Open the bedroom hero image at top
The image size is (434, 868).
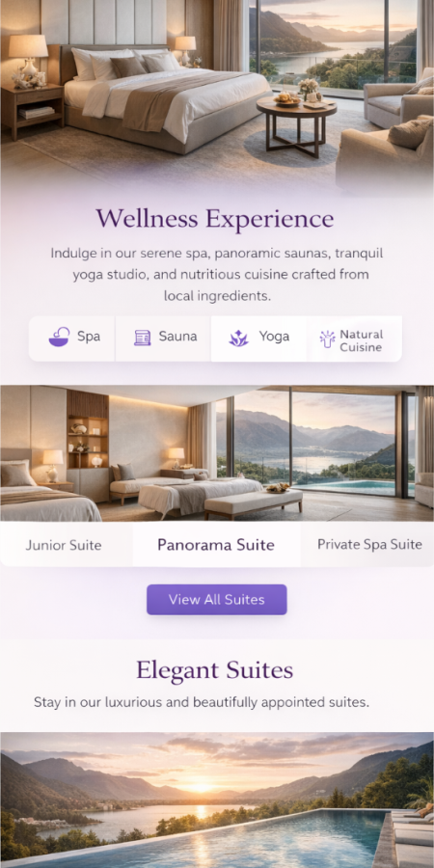(x=217, y=92)
